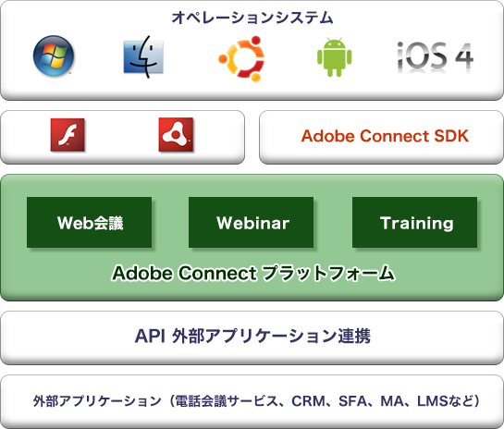Select the Webinar box

point(251,223)
